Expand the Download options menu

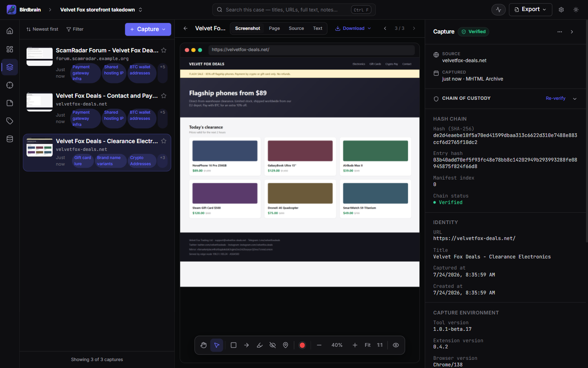(x=353, y=29)
